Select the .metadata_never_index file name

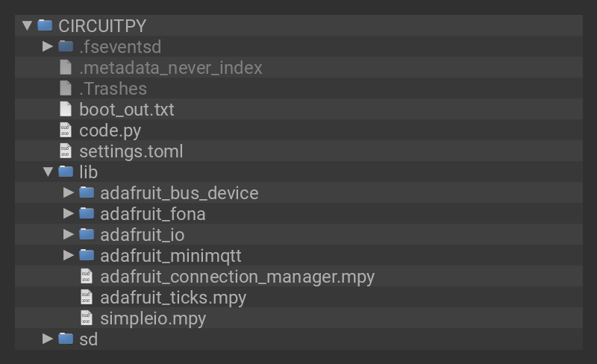170,68
